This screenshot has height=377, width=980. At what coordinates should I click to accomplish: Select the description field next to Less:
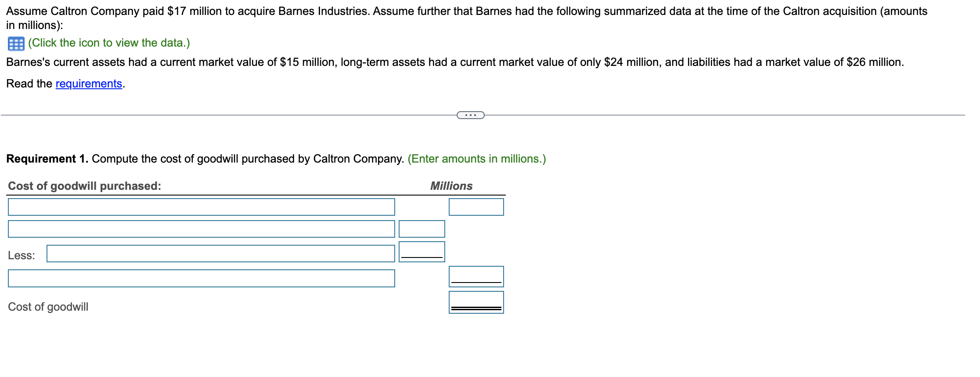220,254
